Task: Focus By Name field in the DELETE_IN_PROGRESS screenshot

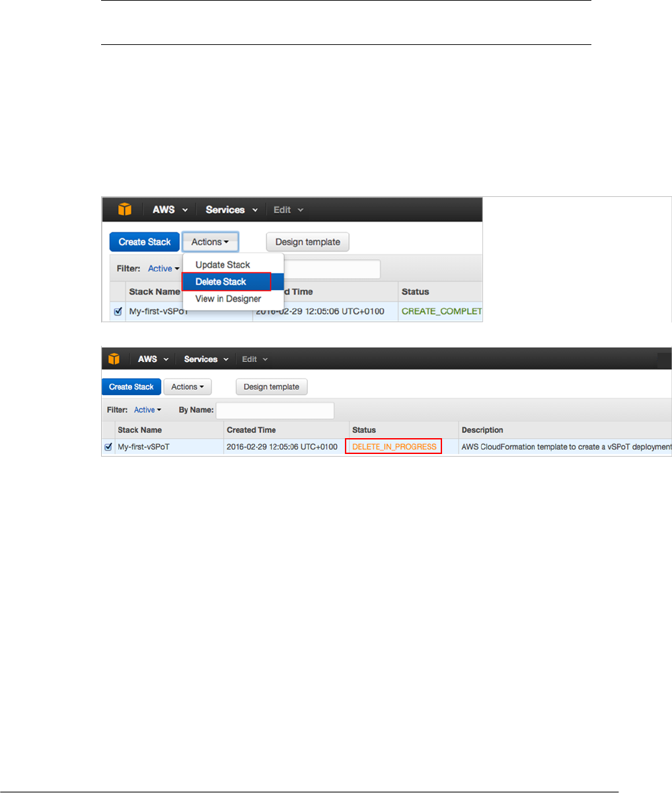Action: click(275, 410)
